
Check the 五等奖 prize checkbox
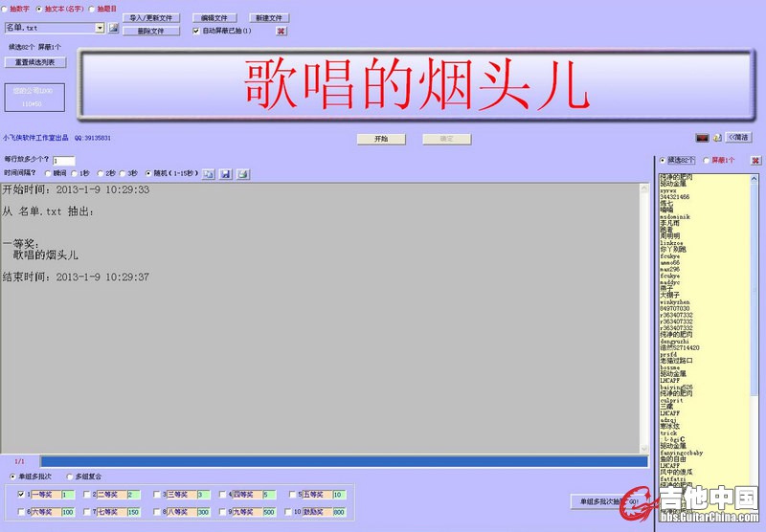[293, 495]
